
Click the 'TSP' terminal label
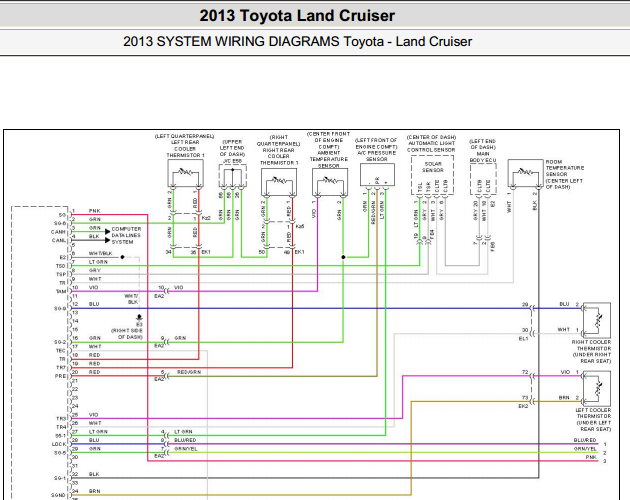61,274
